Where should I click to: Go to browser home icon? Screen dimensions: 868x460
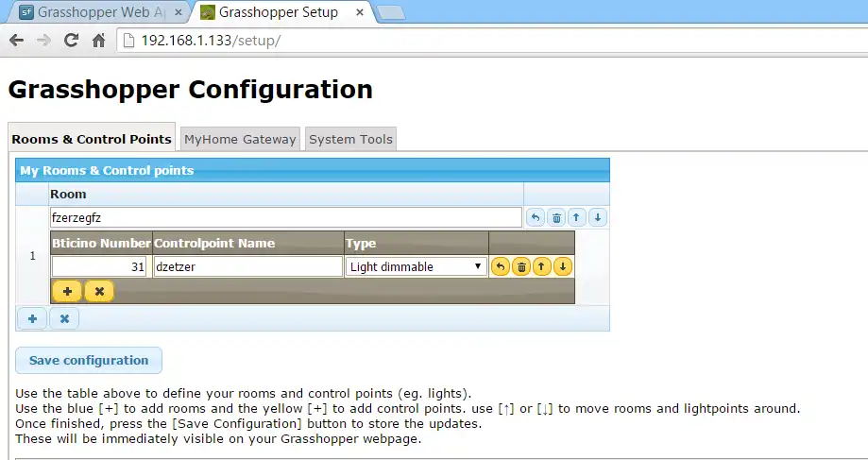98,41
